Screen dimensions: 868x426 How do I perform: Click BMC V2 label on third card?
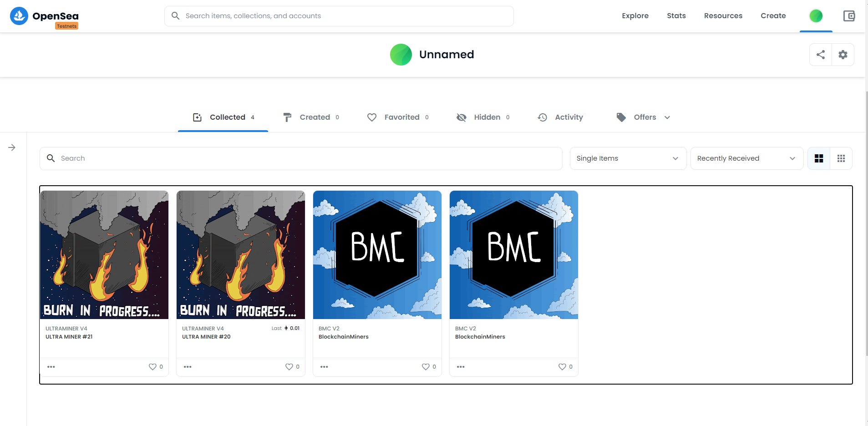tap(329, 329)
